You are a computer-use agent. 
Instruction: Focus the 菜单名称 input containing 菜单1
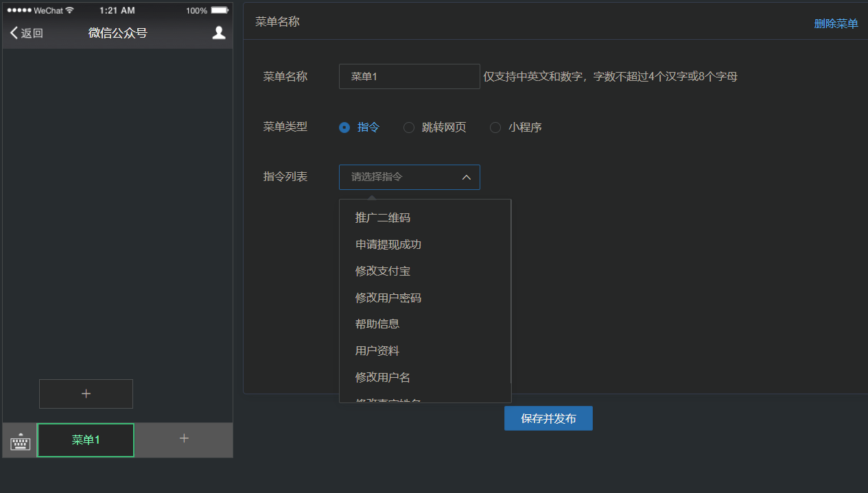pyautogui.click(x=410, y=76)
